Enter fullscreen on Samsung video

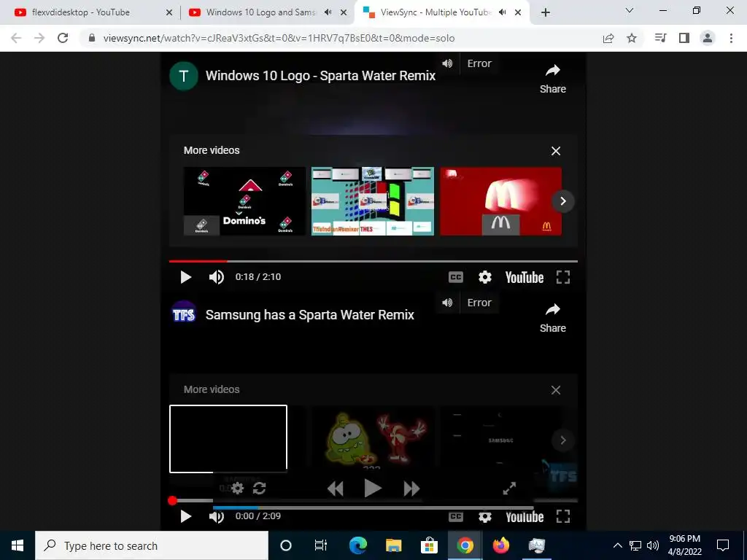click(x=563, y=516)
